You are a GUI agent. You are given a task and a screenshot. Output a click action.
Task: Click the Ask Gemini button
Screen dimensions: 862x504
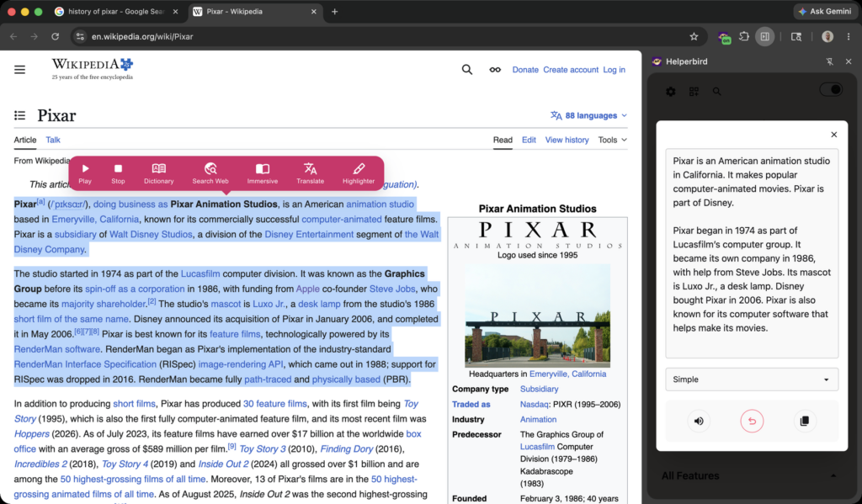[x=825, y=12]
